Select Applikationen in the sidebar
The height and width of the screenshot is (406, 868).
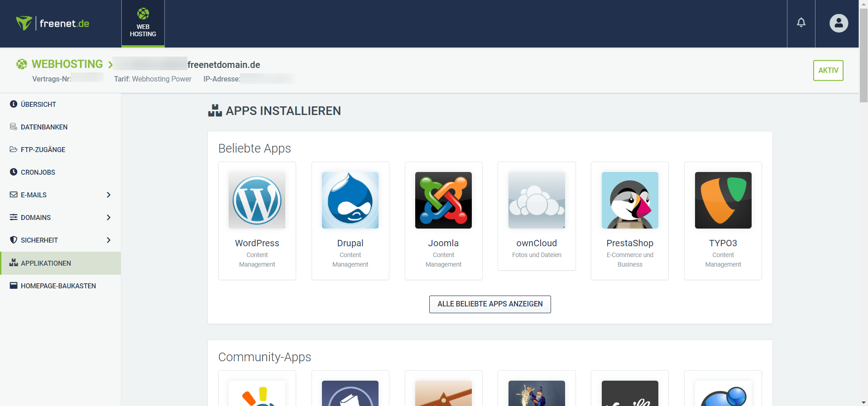pos(60,263)
